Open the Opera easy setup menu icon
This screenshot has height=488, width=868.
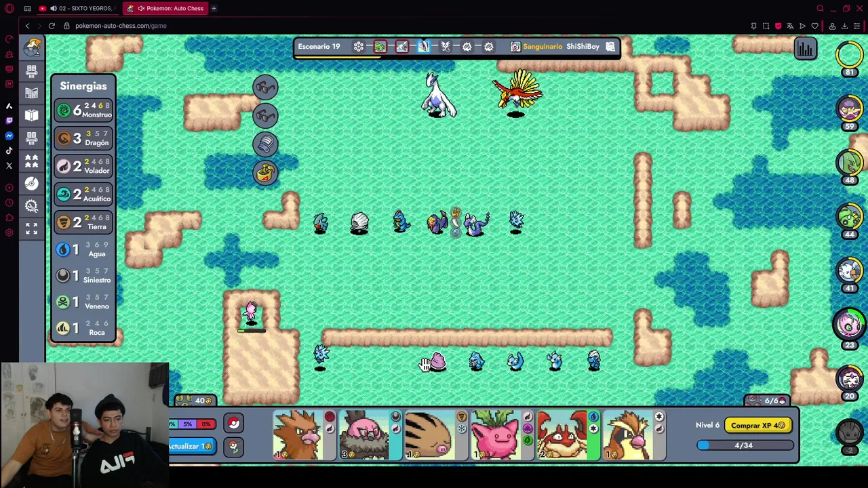click(857, 26)
